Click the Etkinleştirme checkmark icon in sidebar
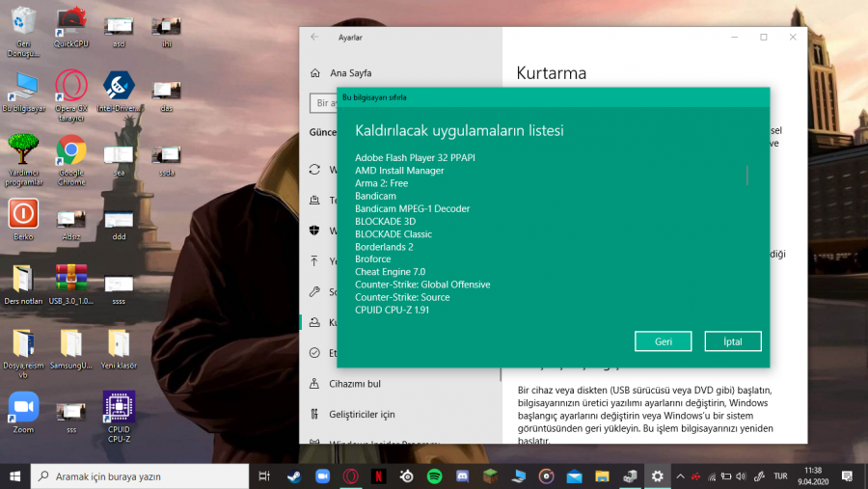The width and height of the screenshot is (868, 489). point(314,353)
